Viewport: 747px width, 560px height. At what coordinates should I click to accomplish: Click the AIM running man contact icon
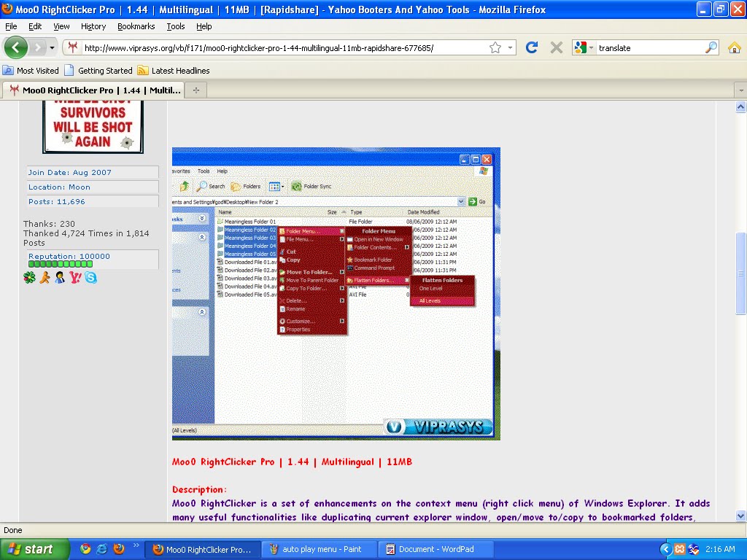(x=44, y=278)
